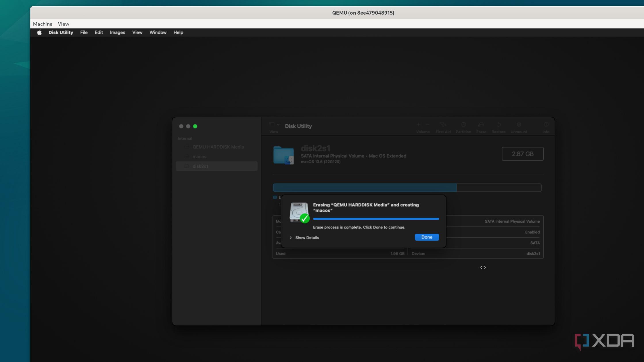Open the File menu

pyautogui.click(x=84, y=32)
